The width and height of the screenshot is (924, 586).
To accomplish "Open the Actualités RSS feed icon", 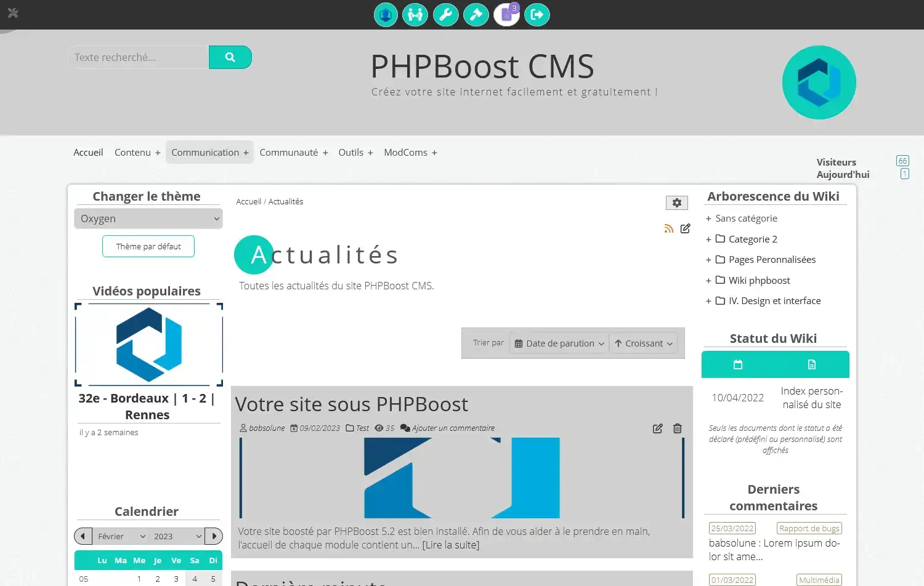I will pyautogui.click(x=669, y=229).
